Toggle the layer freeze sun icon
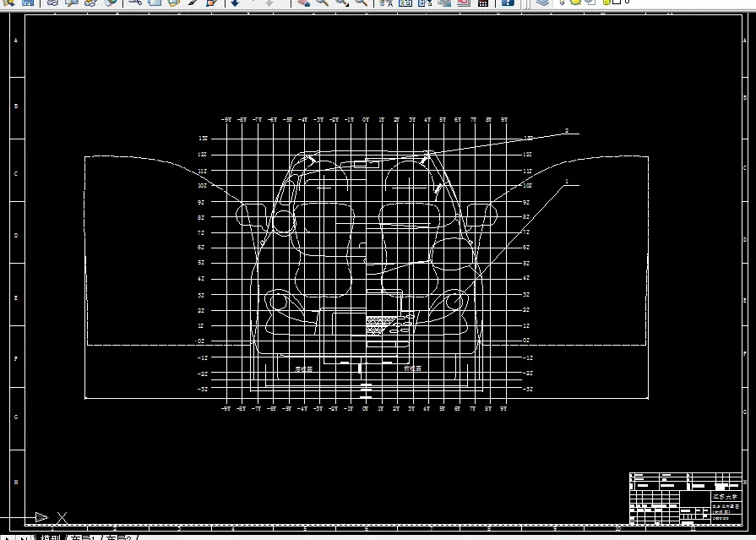 click(575, 2)
